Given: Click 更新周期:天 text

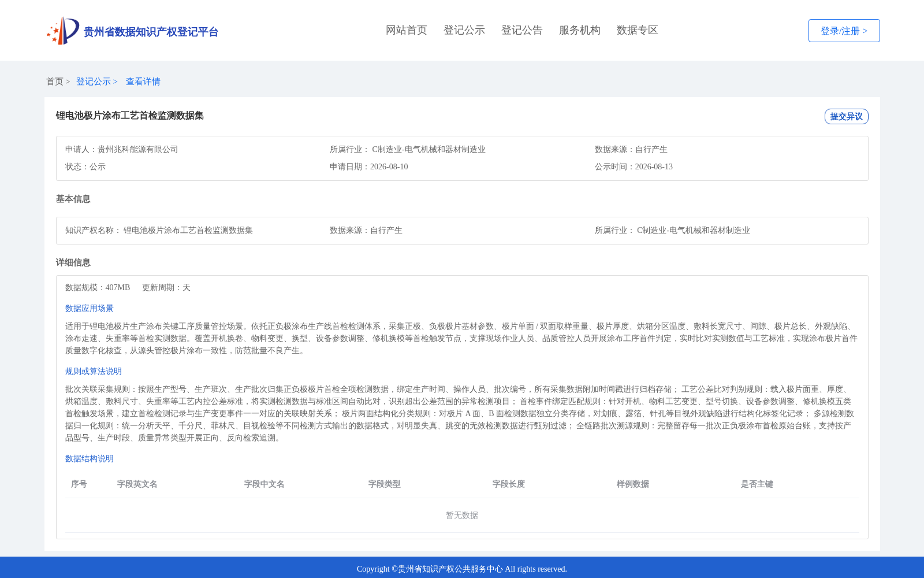Looking at the screenshot, I should 166,287.
